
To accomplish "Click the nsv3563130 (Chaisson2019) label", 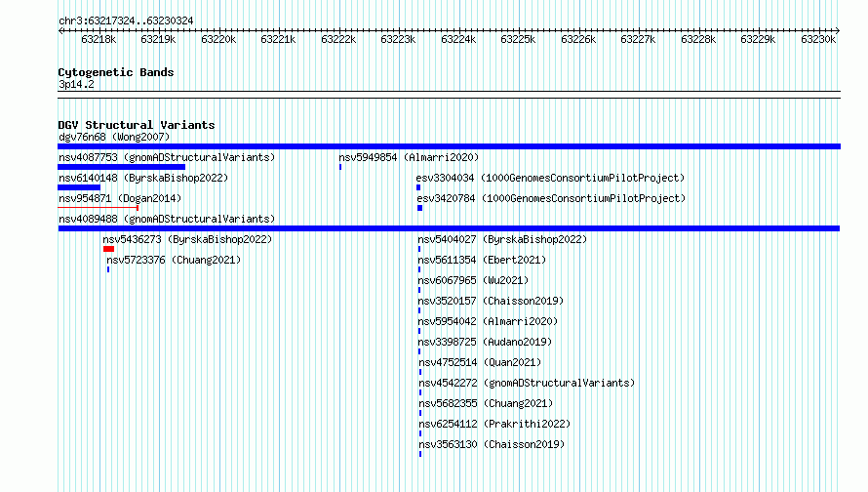I will point(492,444).
